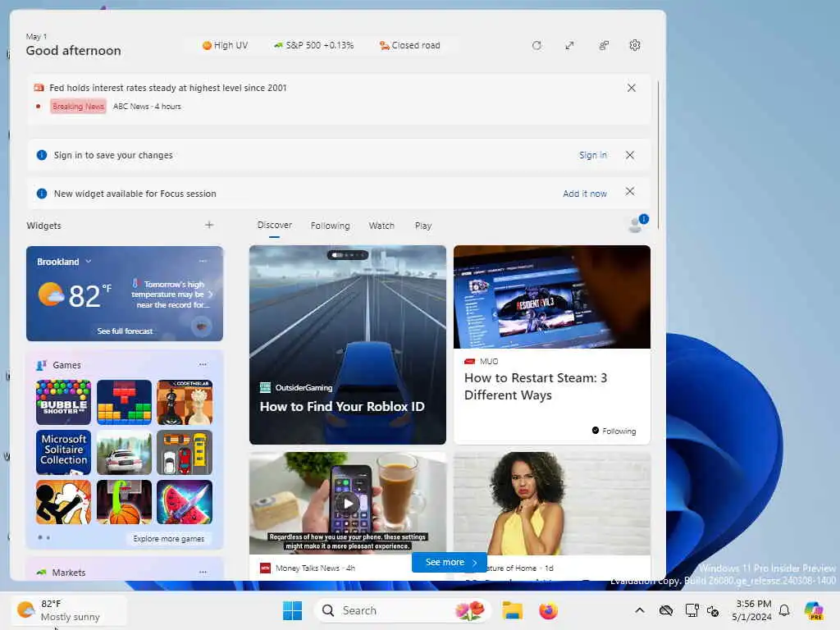Launch the basketball game tile
This screenshot has height=630, width=840.
125,502
